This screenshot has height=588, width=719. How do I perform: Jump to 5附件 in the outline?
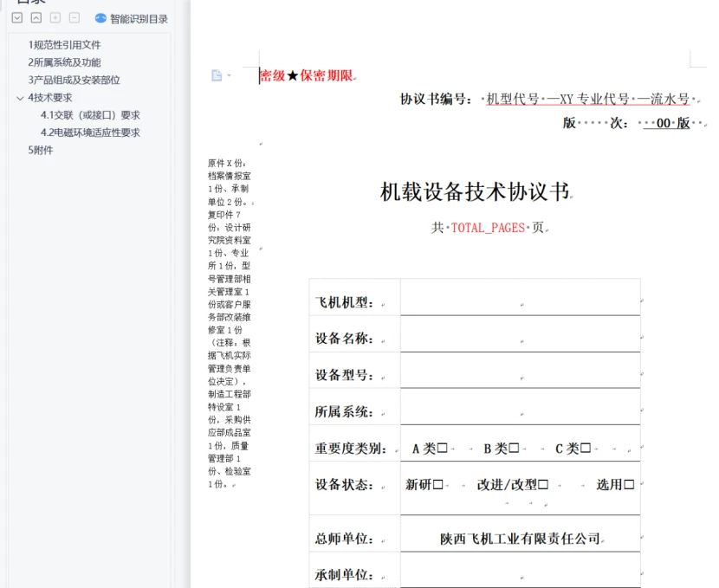[41, 150]
